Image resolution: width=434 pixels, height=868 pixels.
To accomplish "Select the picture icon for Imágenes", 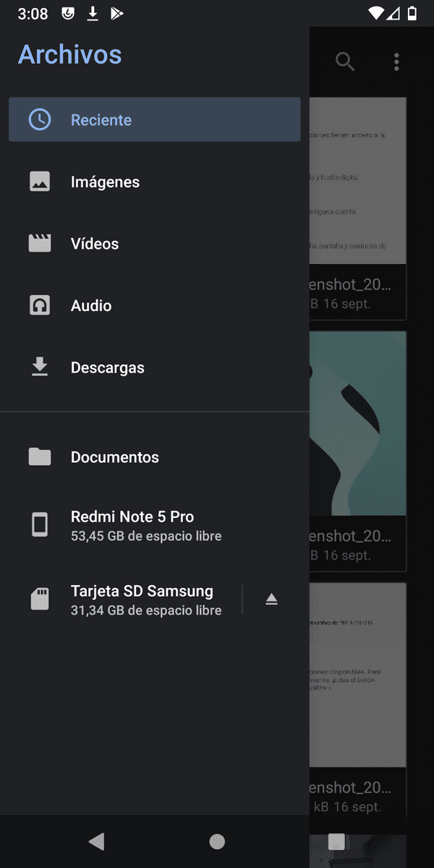I will click(x=40, y=182).
